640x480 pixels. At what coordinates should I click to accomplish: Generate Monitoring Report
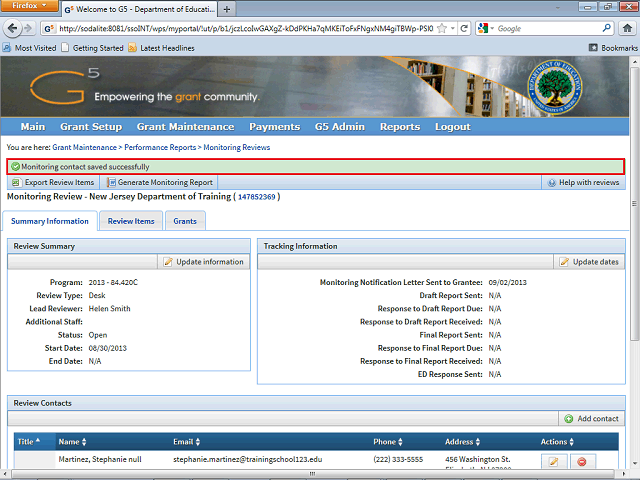pyautogui.click(x=160, y=182)
